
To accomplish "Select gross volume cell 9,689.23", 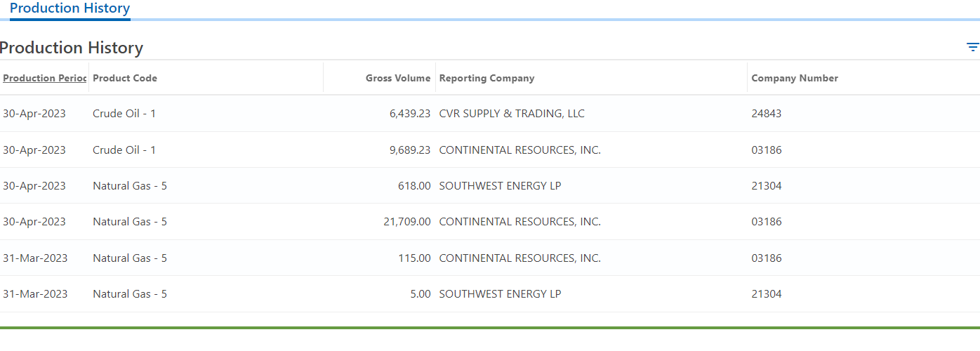I will click(x=410, y=150).
